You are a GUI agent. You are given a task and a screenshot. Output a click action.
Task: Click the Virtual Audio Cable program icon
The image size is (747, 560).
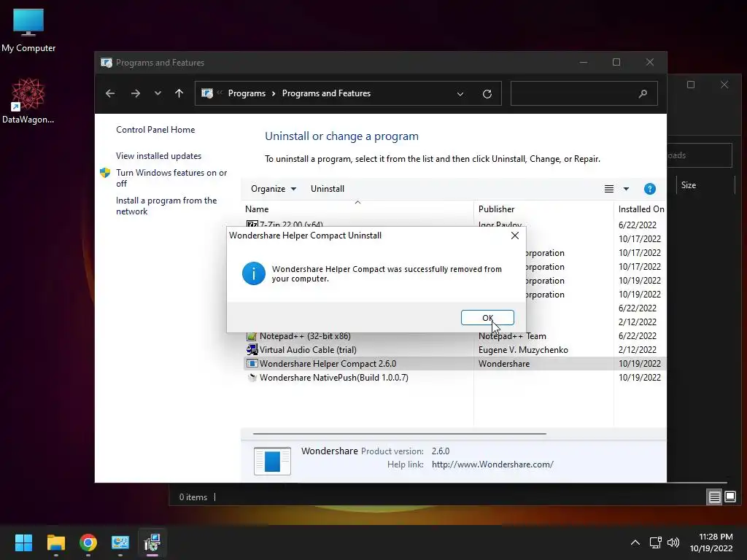[x=252, y=349]
